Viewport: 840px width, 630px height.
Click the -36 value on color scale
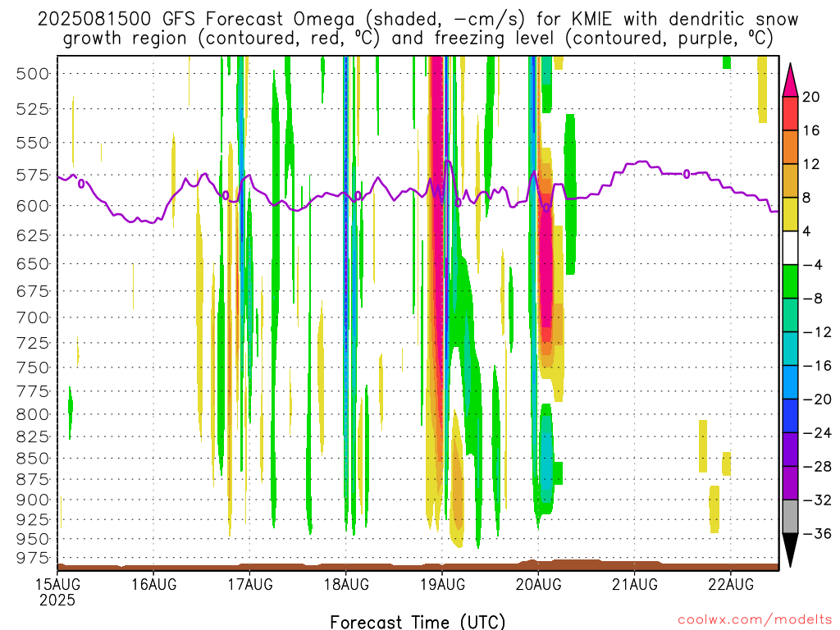(x=818, y=533)
